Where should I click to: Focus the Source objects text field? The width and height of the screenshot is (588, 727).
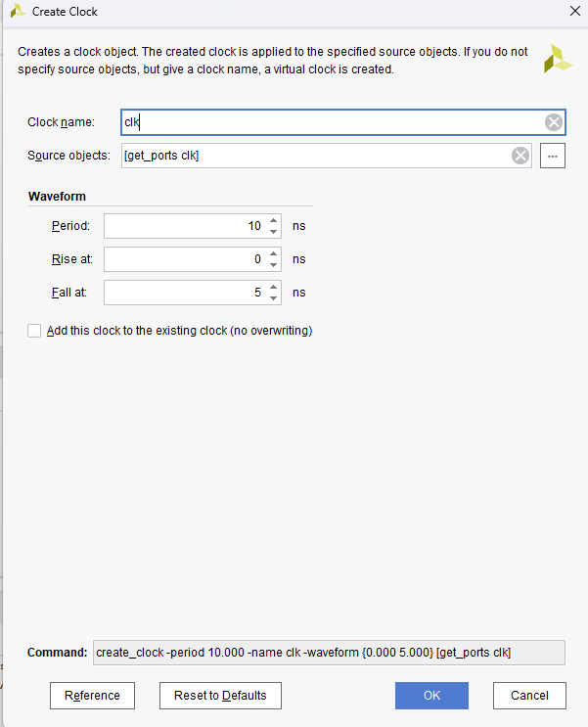click(313, 156)
